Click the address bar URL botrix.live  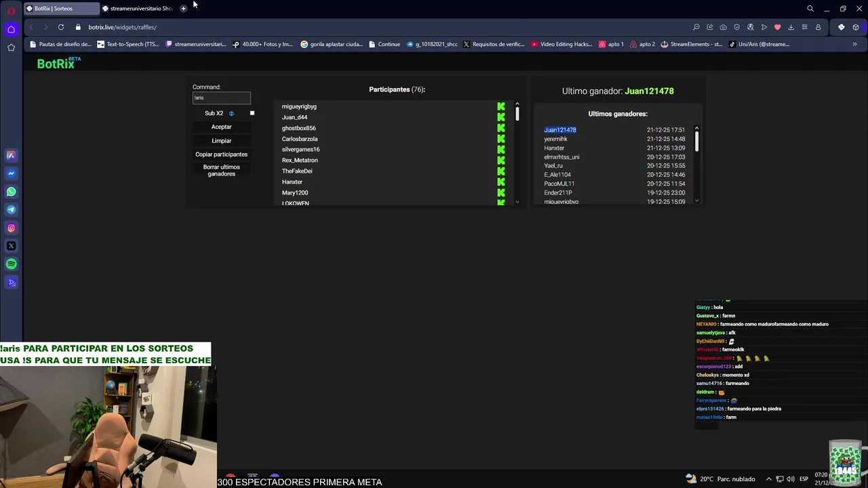(x=122, y=27)
